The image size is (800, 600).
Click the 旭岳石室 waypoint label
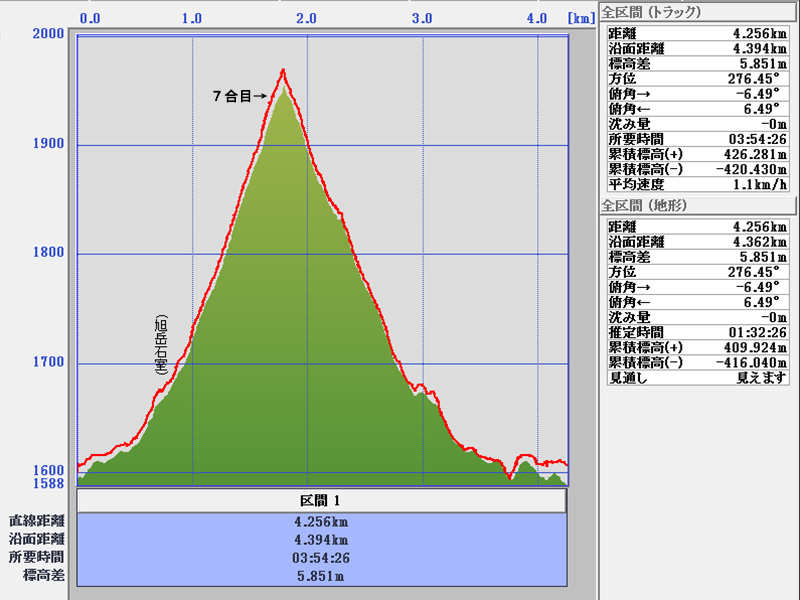[x=161, y=345]
